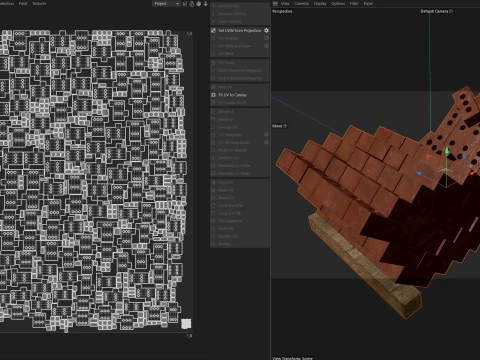Screen dimensions: 480x360
Task: Click the Default Camera selector
Action: 436,11
